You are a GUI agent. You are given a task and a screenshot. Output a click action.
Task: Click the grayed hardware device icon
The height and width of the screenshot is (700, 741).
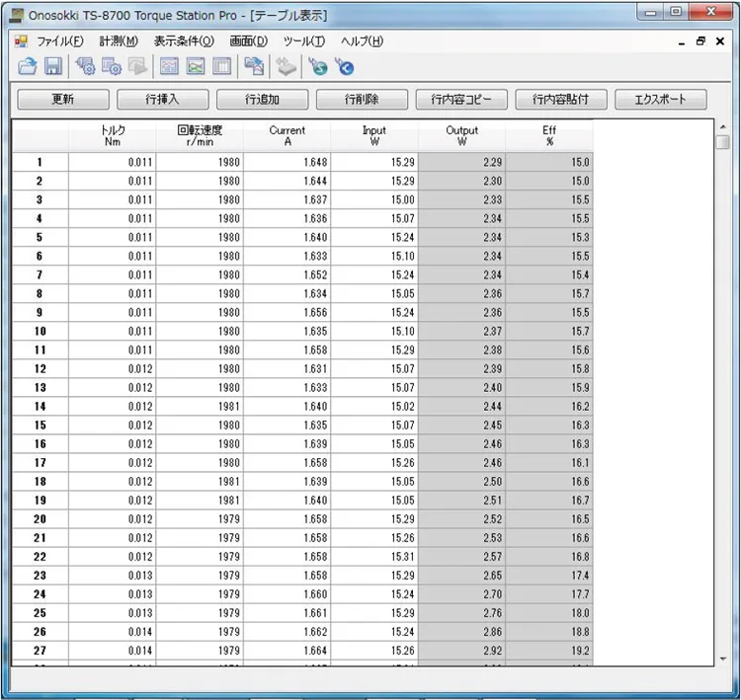pos(286,66)
